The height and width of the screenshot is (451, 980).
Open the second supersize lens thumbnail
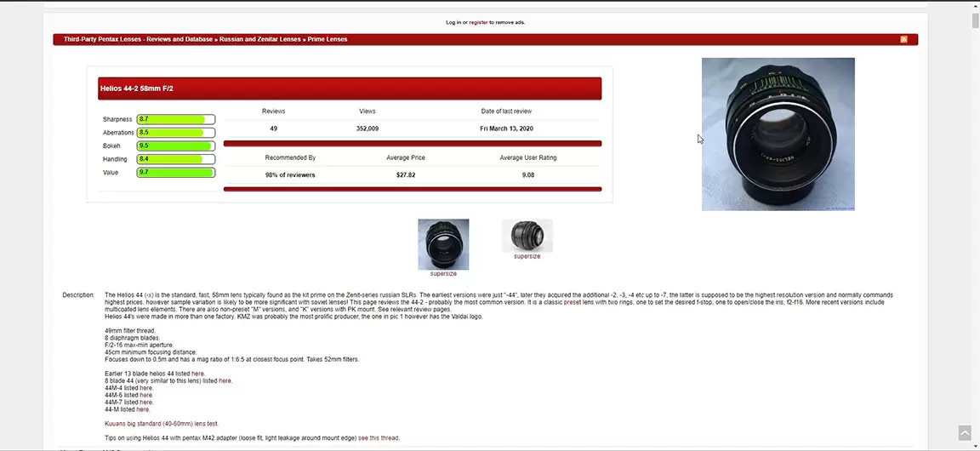coord(527,237)
